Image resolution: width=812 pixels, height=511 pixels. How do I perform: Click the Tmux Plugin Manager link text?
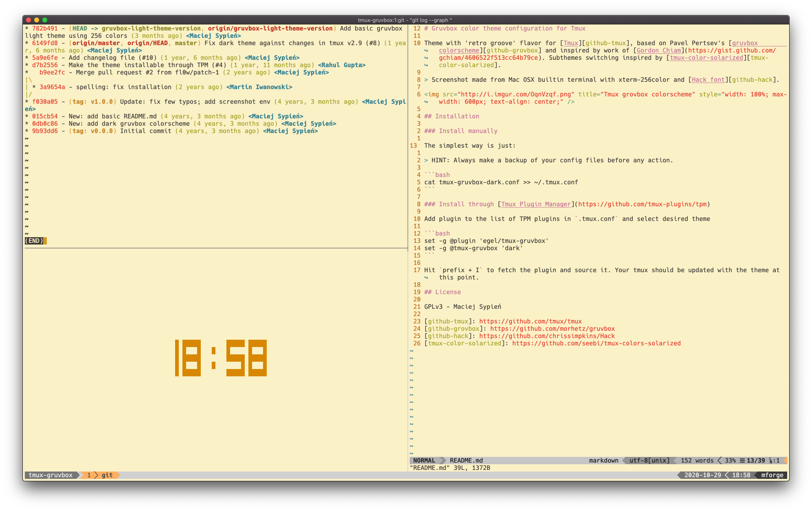coord(535,204)
